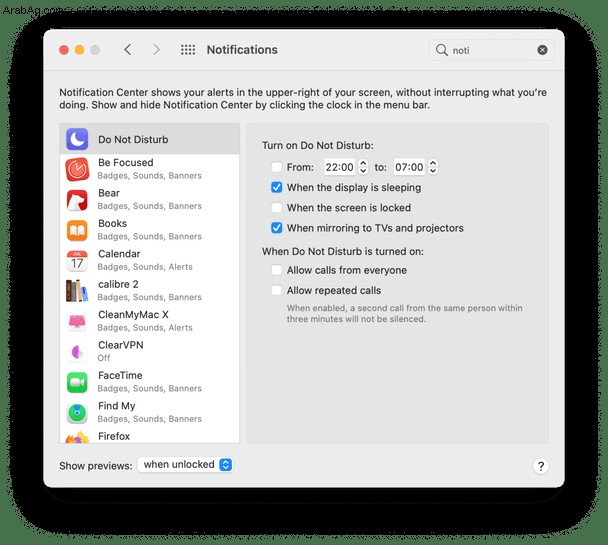Select the ClearVPN list label
This screenshot has width=608, height=545.
(x=121, y=345)
